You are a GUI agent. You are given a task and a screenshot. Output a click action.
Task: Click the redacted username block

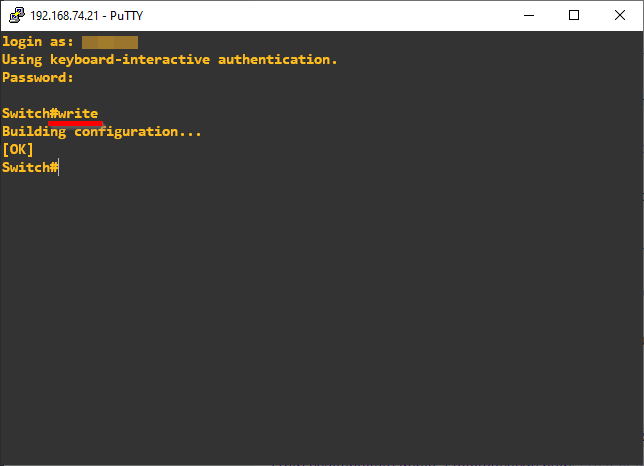click(109, 42)
